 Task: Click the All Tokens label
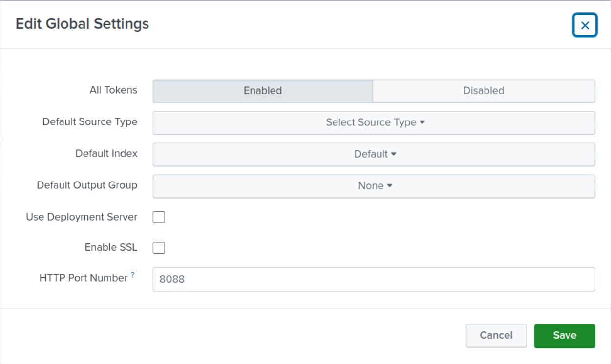tap(113, 90)
